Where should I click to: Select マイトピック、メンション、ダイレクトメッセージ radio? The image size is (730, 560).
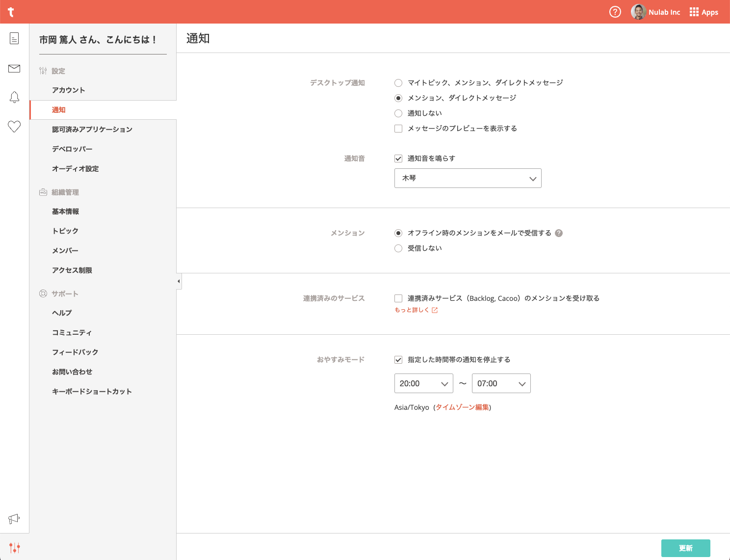coord(398,83)
